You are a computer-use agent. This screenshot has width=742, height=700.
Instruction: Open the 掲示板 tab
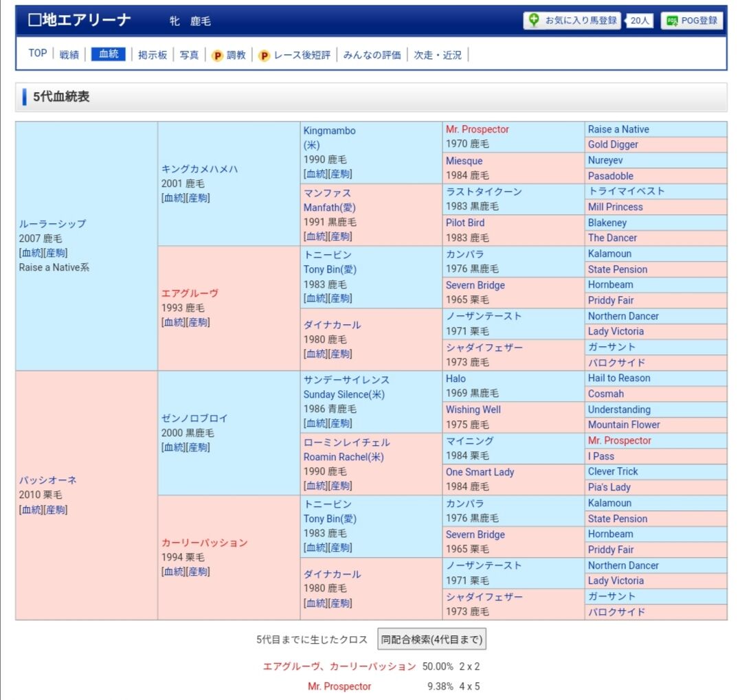pyautogui.click(x=153, y=55)
